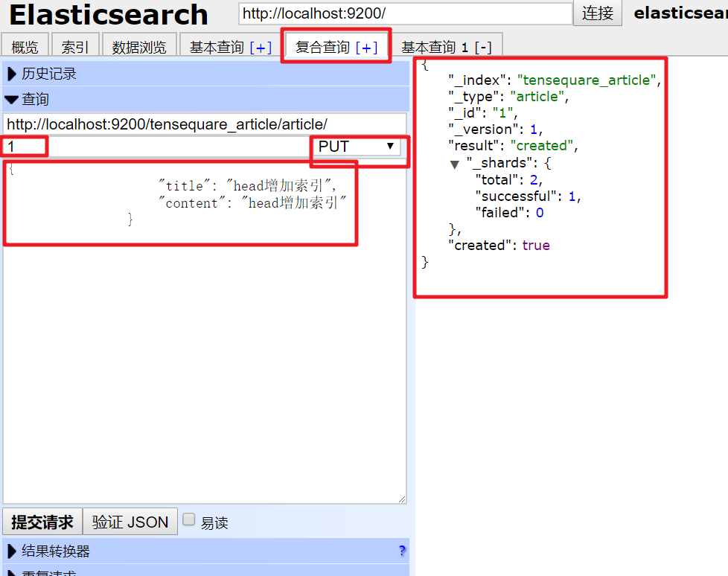The height and width of the screenshot is (576, 728).
Task: Click the "_version": 1 line
Action: coord(495,129)
